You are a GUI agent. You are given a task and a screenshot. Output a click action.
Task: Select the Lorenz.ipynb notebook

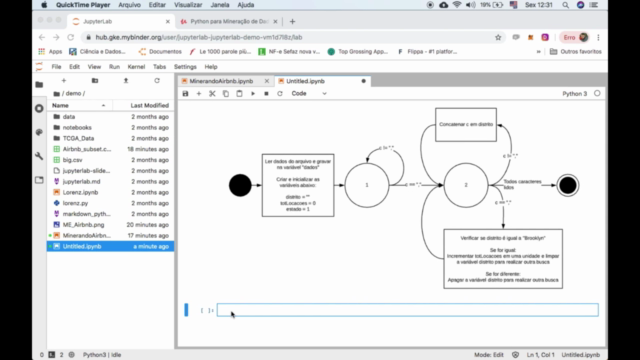click(x=110, y=192)
